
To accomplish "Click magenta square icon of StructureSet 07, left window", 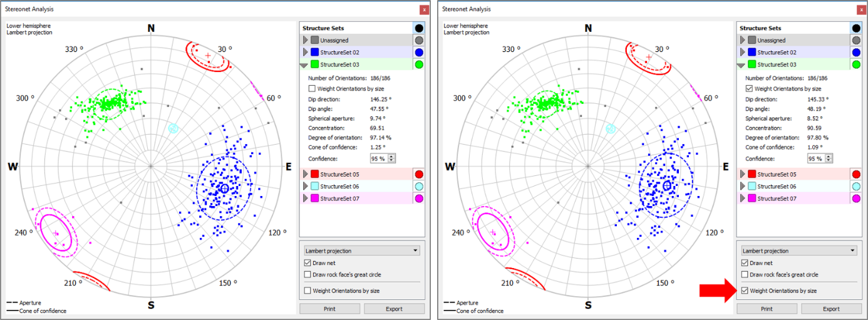I will click(314, 199).
